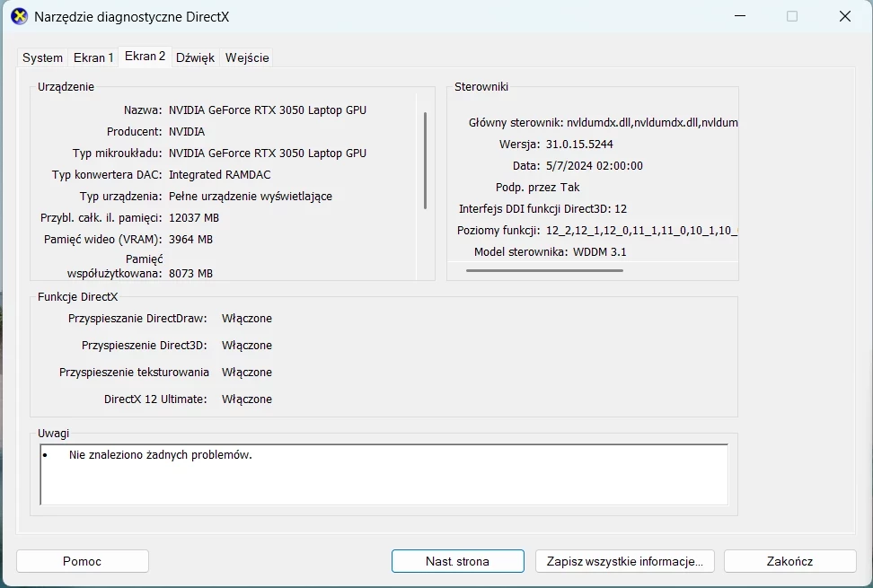Click the Pamięć wideo (VRAM) label
This screenshot has width=873, height=588.
[103, 240]
